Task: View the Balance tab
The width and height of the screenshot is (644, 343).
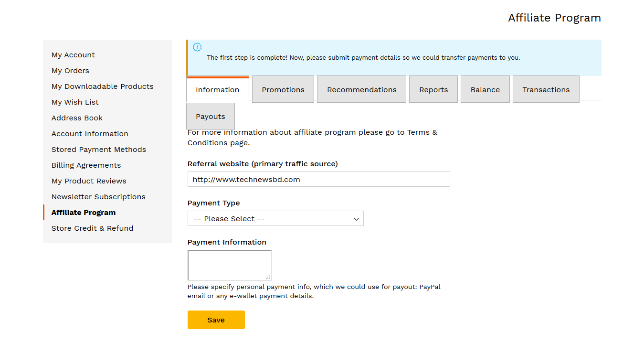Action: coord(485,89)
